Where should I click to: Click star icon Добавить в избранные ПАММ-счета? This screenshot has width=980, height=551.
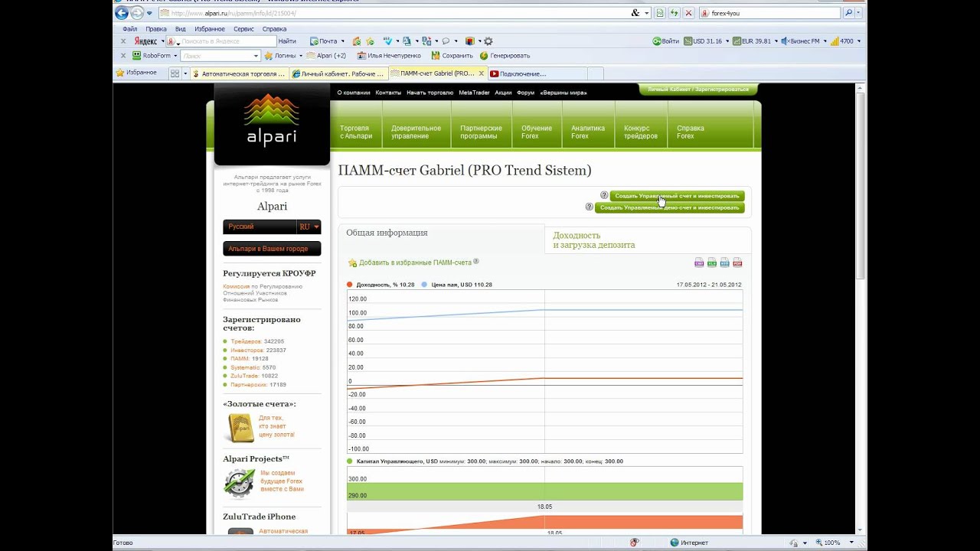point(352,263)
